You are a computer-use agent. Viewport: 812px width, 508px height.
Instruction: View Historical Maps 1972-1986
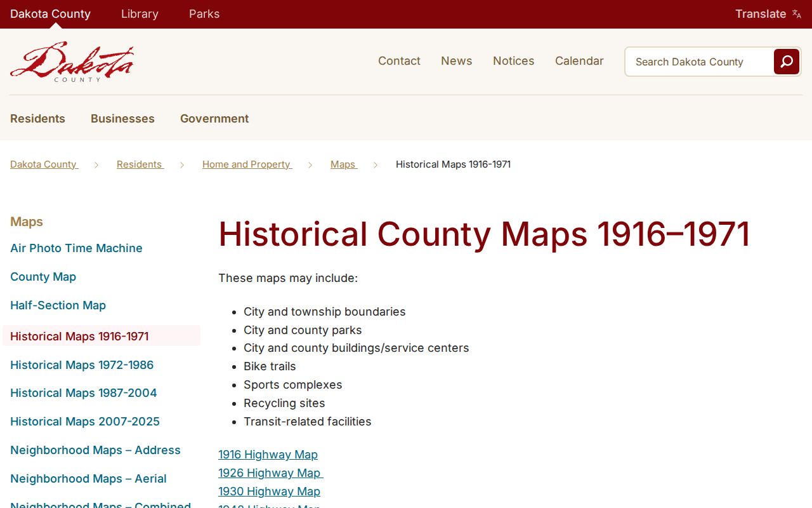[x=82, y=365]
